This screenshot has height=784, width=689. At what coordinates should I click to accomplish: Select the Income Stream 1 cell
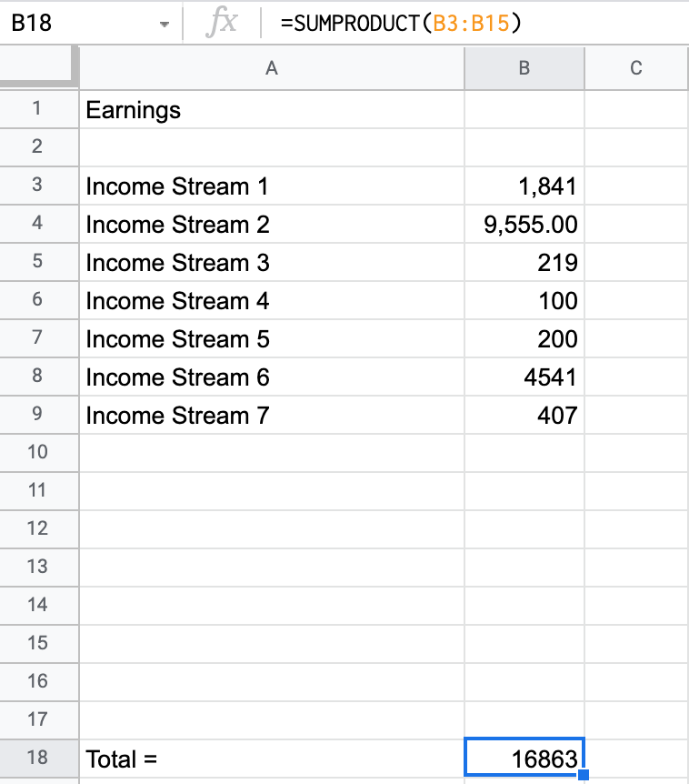(271, 185)
